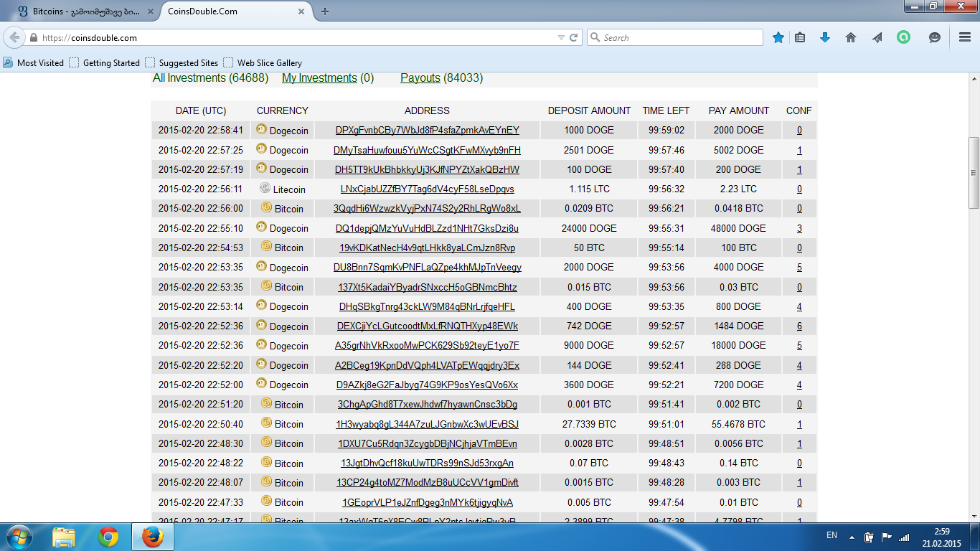
Task: Open the chat smiley face icon
Action: click(x=934, y=38)
